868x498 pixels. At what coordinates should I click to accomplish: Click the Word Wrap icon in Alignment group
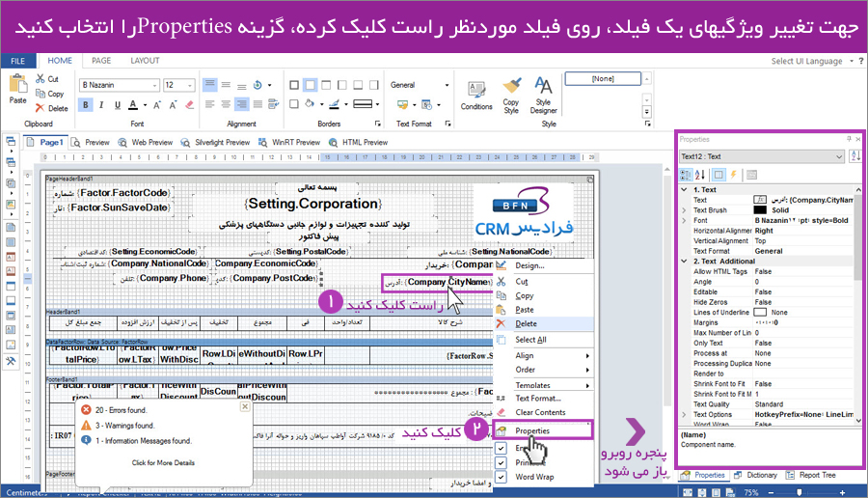(x=274, y=103)
